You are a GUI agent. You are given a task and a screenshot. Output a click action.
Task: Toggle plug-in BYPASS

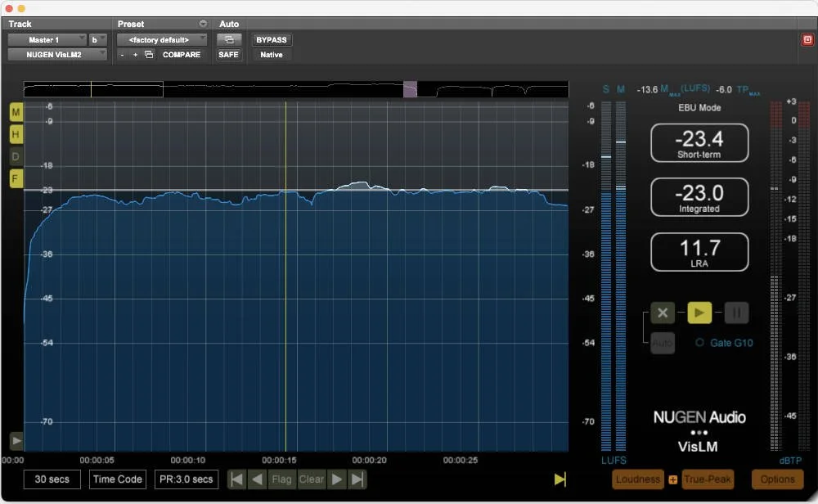coord(272,39)
